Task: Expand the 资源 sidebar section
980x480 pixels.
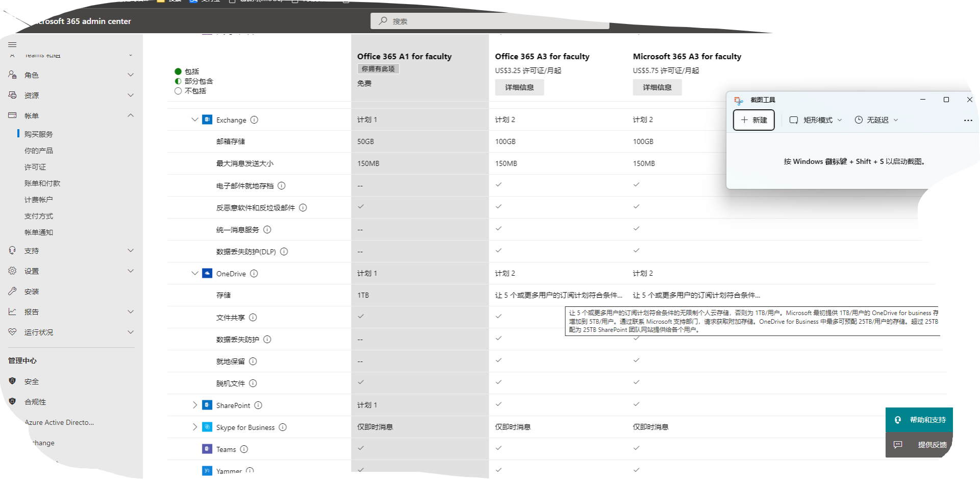Action: coord(131,95)
